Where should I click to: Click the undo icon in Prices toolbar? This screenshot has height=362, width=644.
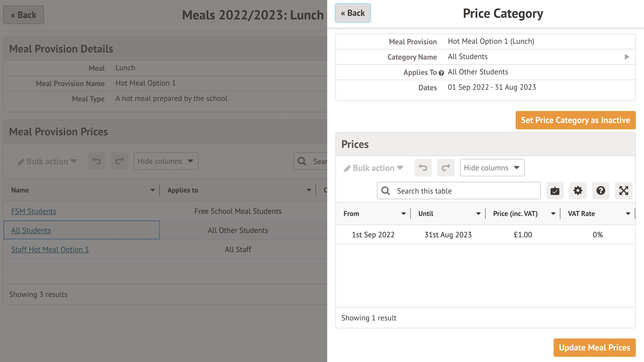pyautogui.click(x=423, y=168)
